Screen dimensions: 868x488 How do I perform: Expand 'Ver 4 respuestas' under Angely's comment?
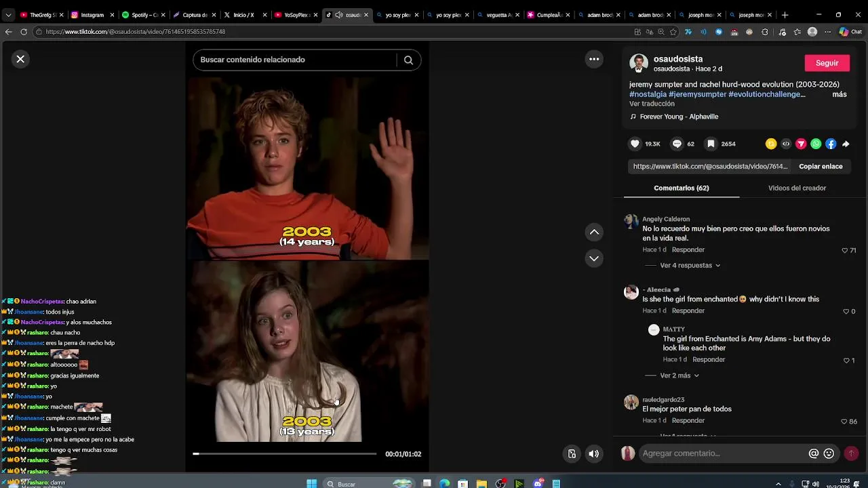[x=690, y=265]
